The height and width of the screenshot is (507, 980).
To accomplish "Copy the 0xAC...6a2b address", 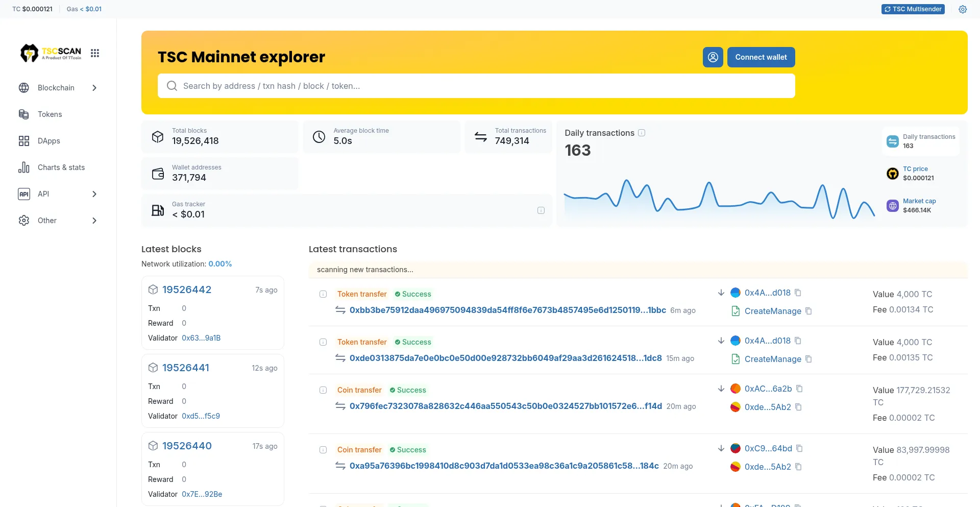I will click(800, 389).
